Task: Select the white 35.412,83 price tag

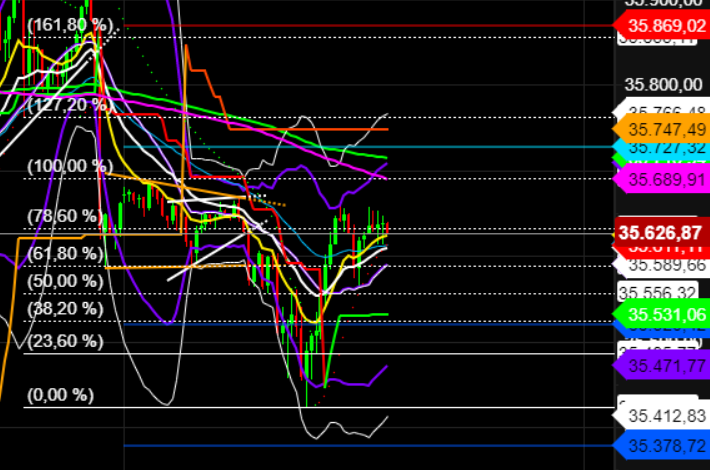Action: (662, 415)
